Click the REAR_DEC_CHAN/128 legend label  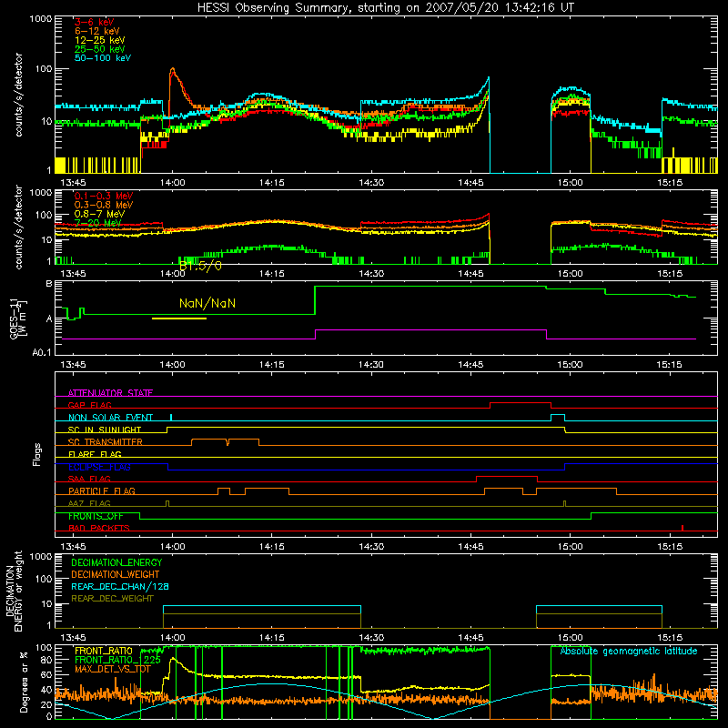pos(120,586)
